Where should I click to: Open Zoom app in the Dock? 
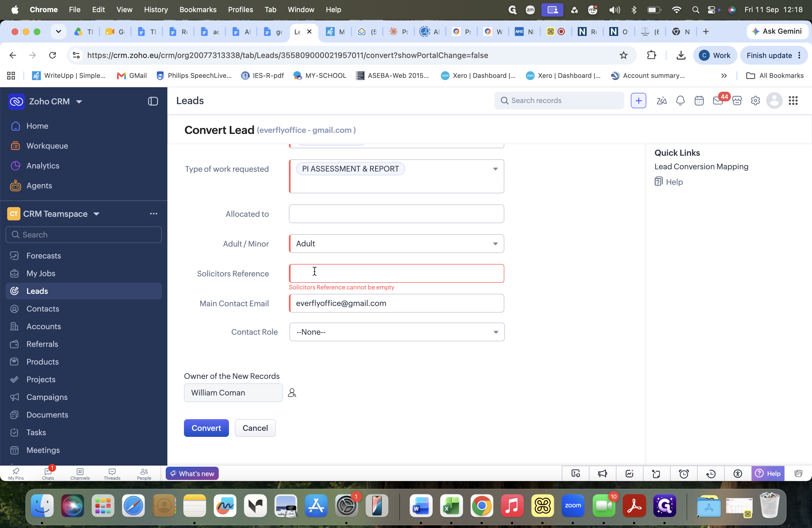573,506
